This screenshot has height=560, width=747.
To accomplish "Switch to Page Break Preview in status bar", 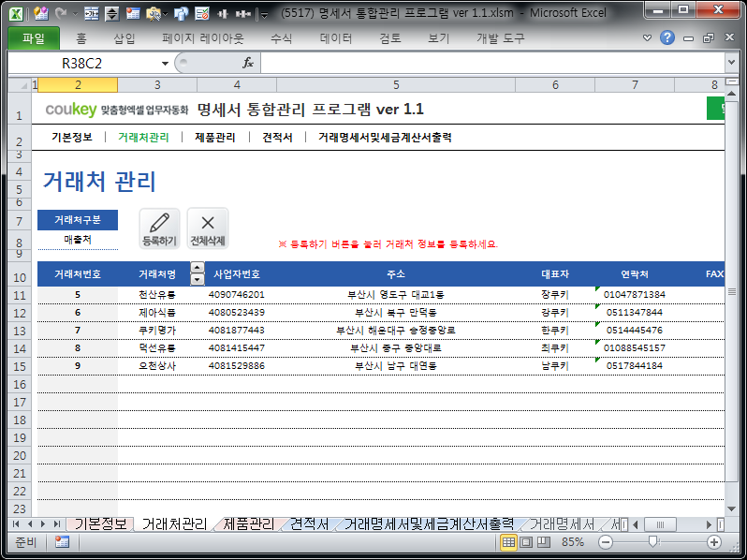I will click(x=544, y=542).
